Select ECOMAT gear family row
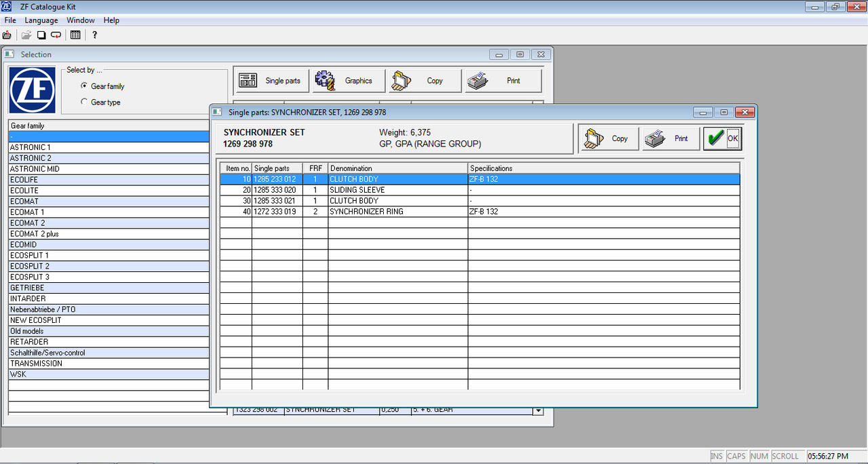The image size is (868, 464). click(108, 201)
